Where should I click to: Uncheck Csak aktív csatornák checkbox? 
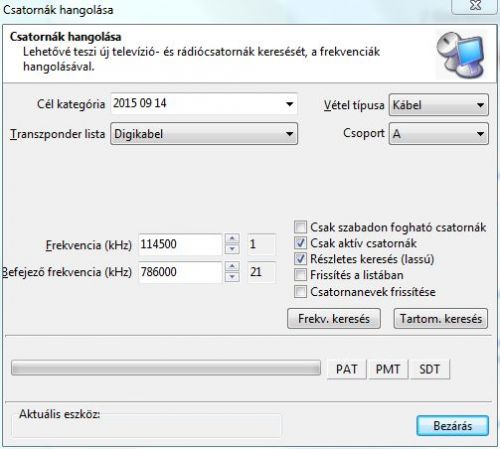300,243
